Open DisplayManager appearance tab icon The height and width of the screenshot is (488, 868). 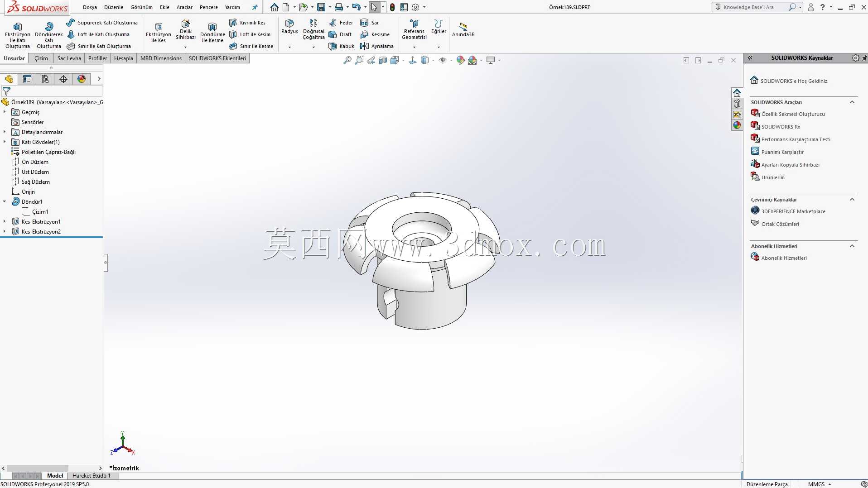[x=82, y=79]
